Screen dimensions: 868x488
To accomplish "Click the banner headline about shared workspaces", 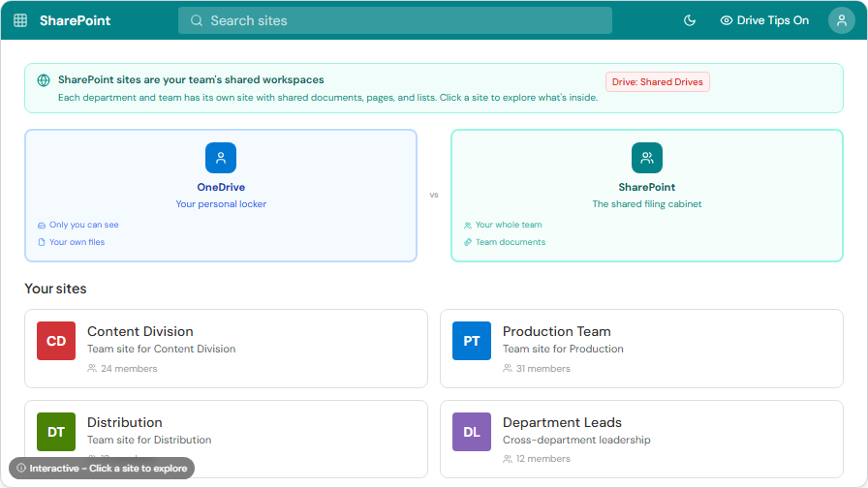I will 191,79.
